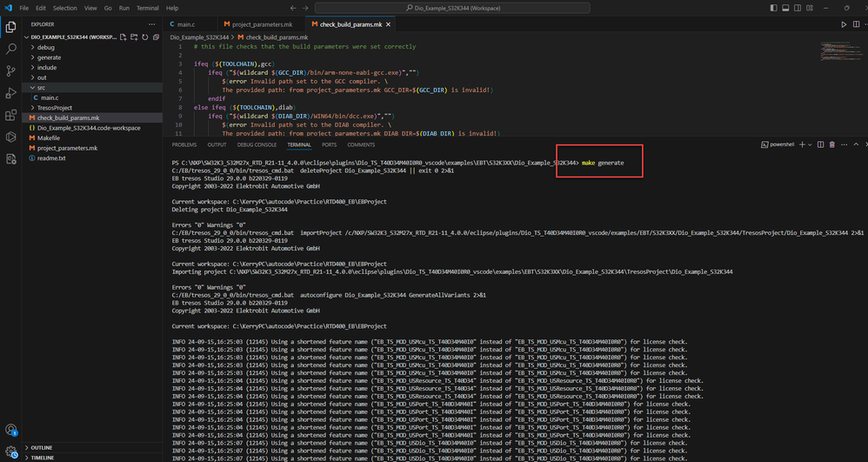
Task: Open the Search view in activity bar
Action: [10, 50]
